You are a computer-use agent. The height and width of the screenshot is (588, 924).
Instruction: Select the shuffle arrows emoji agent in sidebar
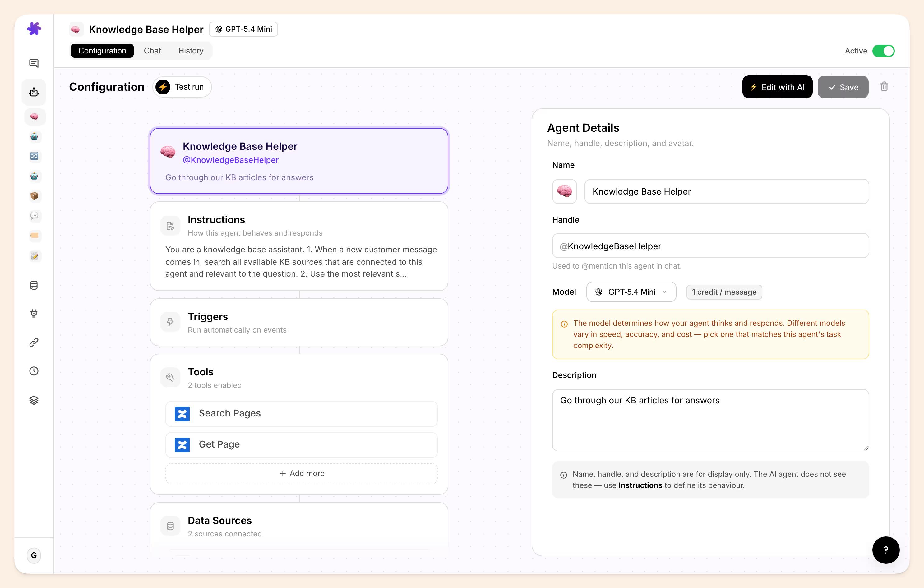[x=34, y=156]
